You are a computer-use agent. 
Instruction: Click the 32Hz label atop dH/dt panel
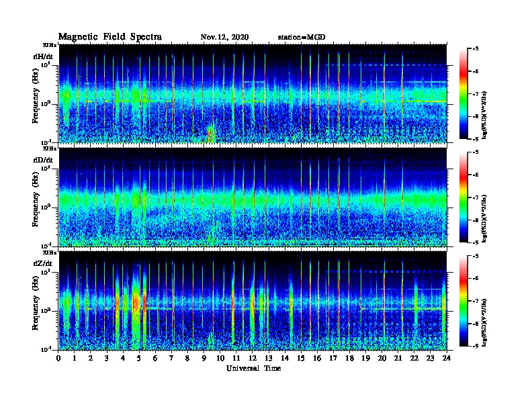(x=50, y=45)
